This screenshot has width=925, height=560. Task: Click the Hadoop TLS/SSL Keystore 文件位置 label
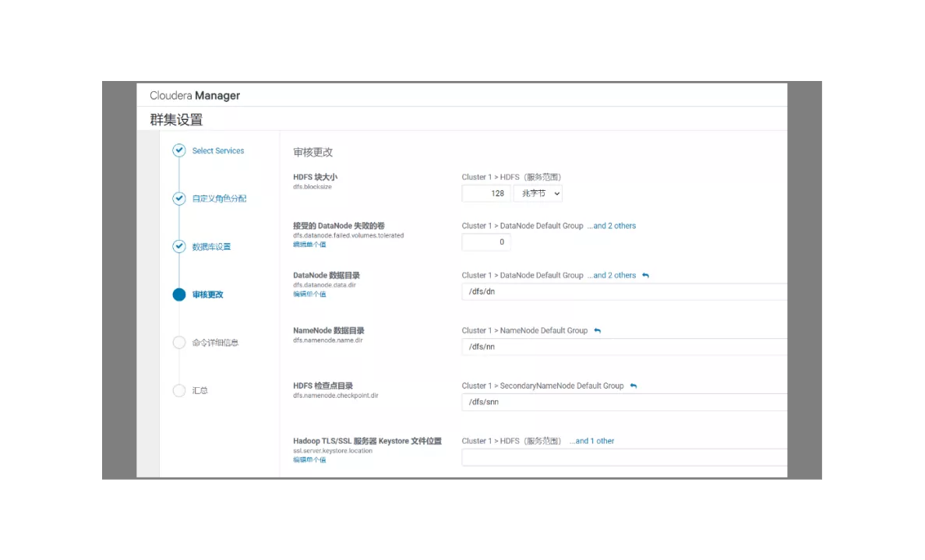pyautogui.click(x=367, y=441)
